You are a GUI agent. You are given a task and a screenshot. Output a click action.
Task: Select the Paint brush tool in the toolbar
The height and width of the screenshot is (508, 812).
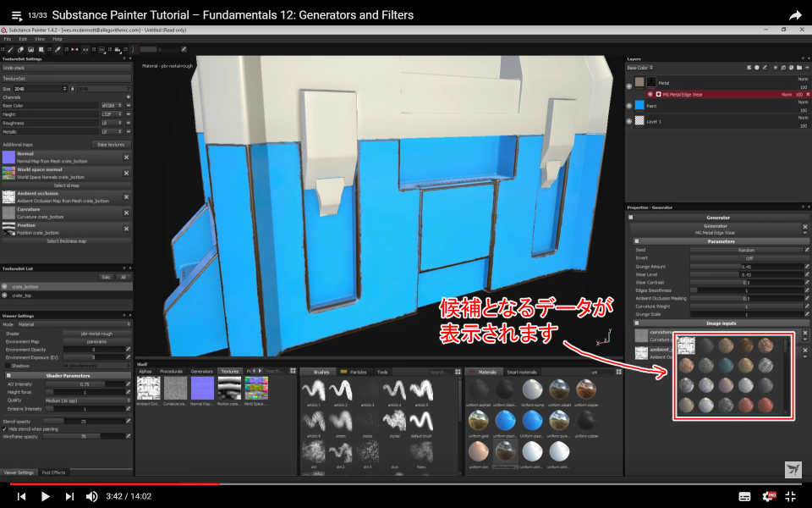tap(10, 50)
